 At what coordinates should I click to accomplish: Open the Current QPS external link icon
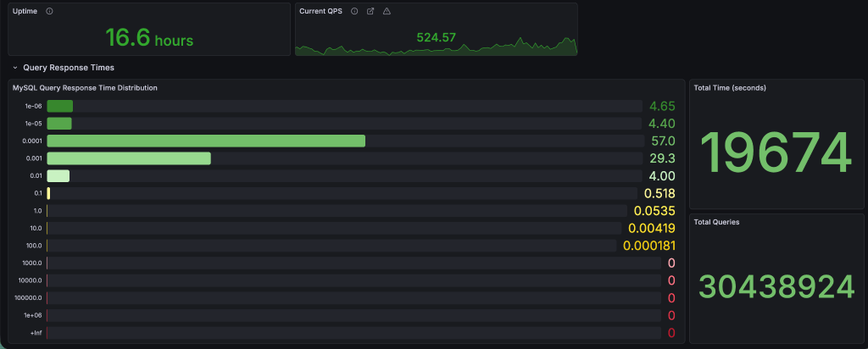click(x=370, y=11)
